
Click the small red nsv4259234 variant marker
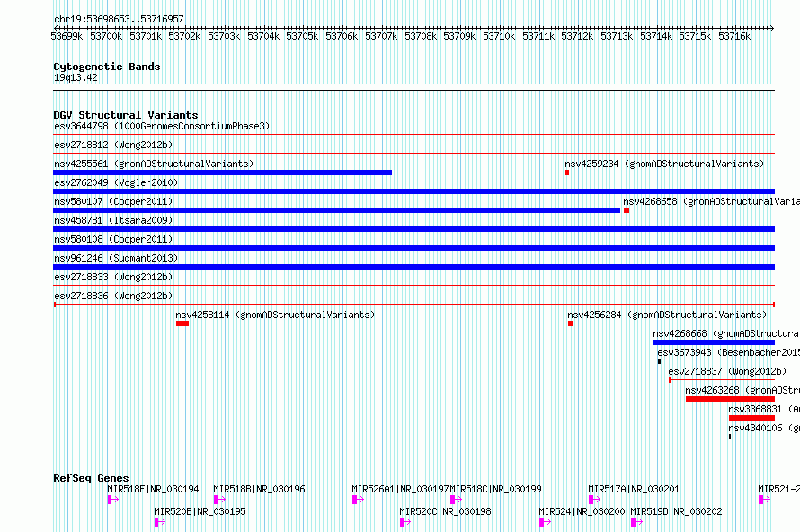tap(567, 173)
